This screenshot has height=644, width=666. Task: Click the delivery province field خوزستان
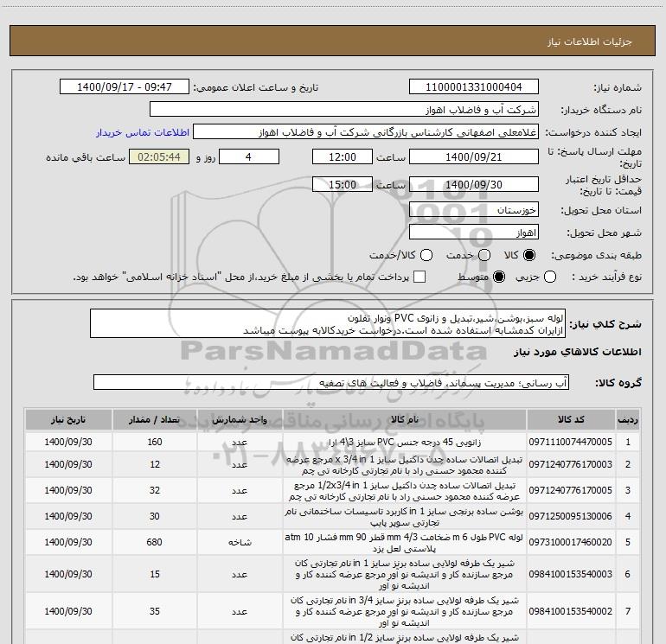474,210
